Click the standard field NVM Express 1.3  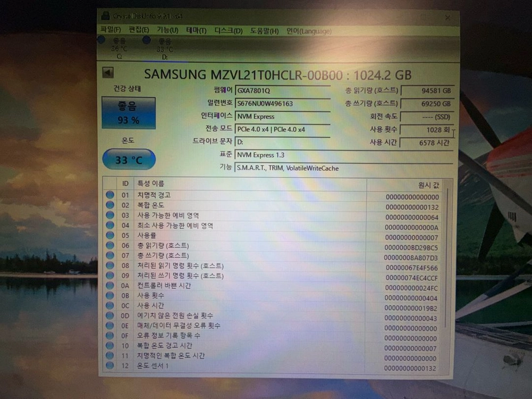point(344,155)
